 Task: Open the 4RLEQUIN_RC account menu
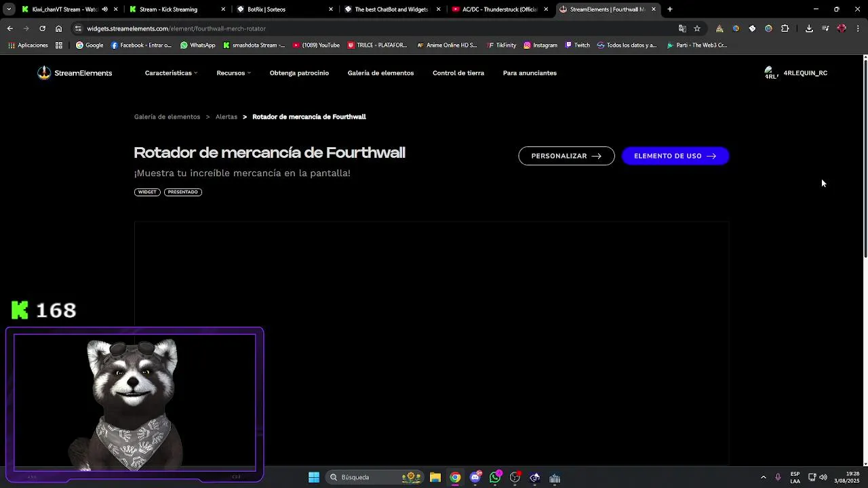pos(795,73)
